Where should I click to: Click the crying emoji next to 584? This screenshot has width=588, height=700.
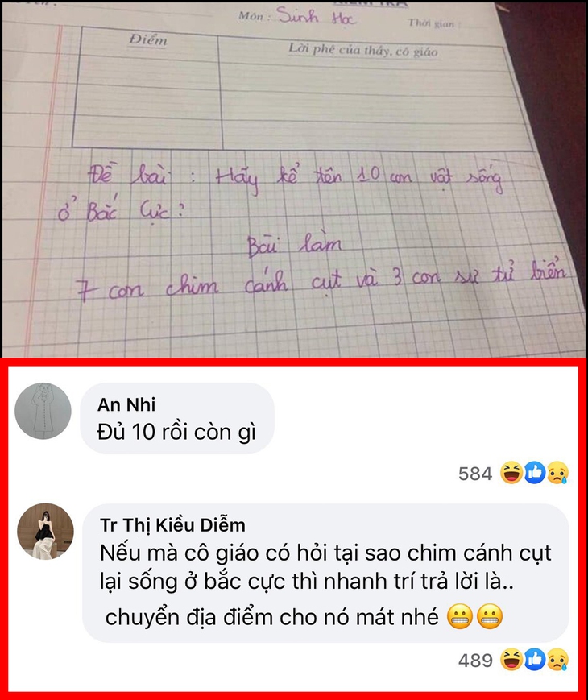click(558, 473)
